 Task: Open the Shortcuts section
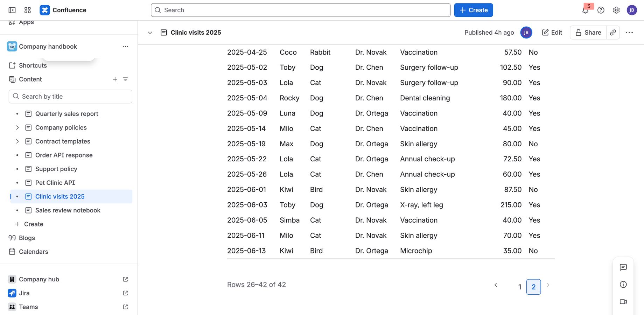(33, 65)
